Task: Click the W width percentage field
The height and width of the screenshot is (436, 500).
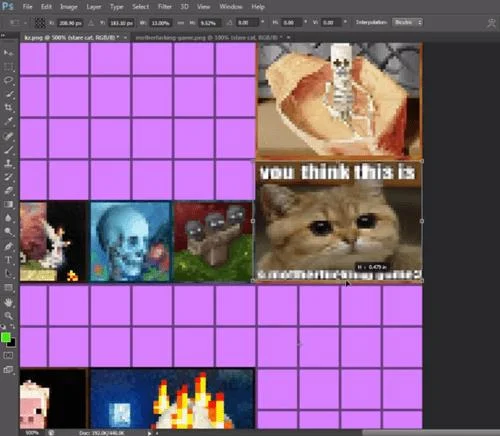Action: (x=161, y=23)
